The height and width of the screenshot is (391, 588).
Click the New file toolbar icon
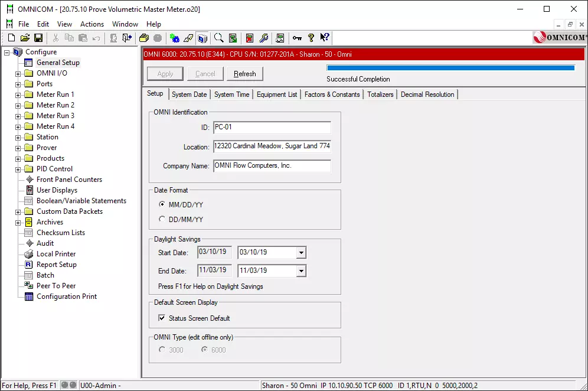tap(11, 38)
